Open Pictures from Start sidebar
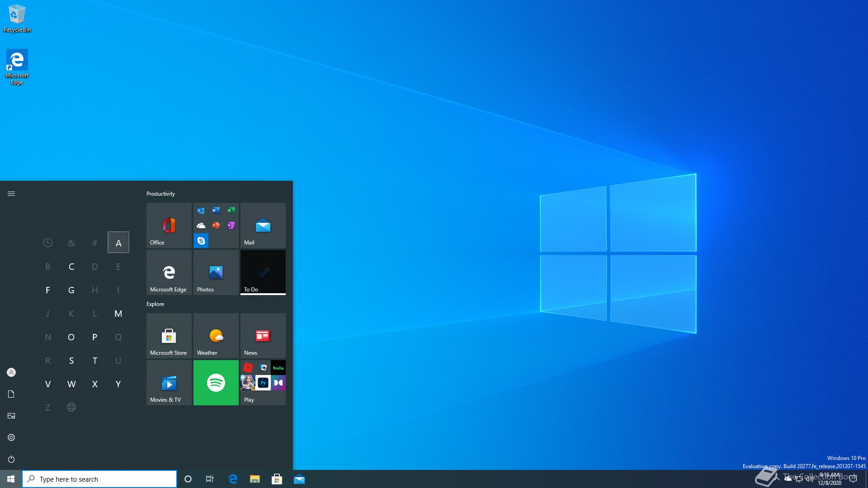The height and width of the screenshot is (488, 868). tap(11, 416)
